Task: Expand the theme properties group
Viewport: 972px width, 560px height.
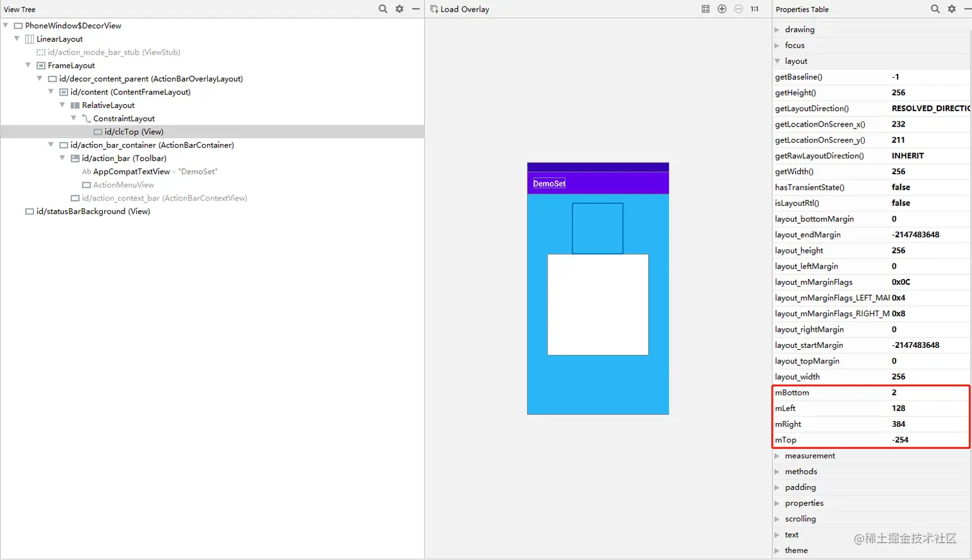Action: tap(777, 550)
